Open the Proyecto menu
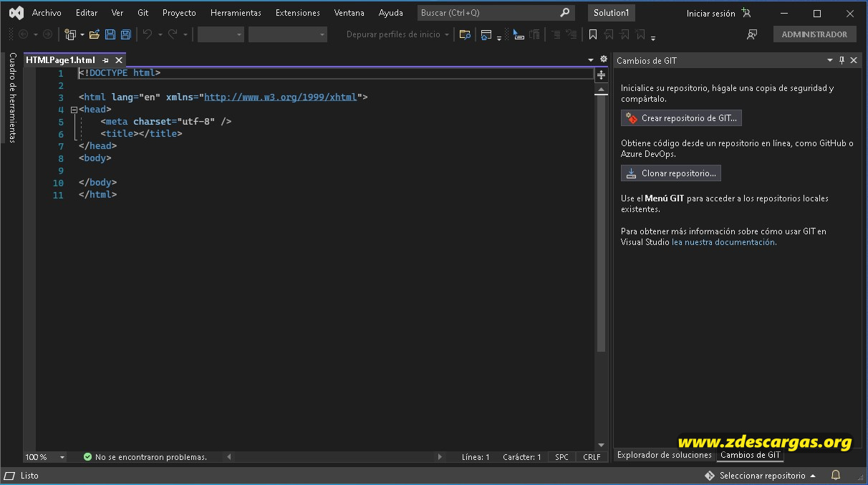The height and width of the screenshot is (485, 868). [179, 13]
